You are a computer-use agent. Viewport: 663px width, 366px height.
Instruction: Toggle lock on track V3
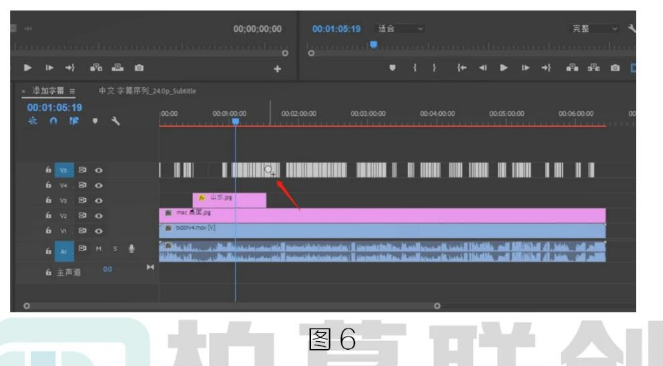[48, 200]
